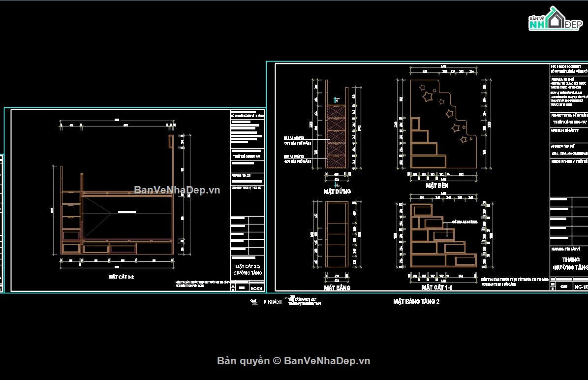Select the 'MẶT BẰNG' drawing label
Screen dimensions: 588x380
click(x=337, y=288)
